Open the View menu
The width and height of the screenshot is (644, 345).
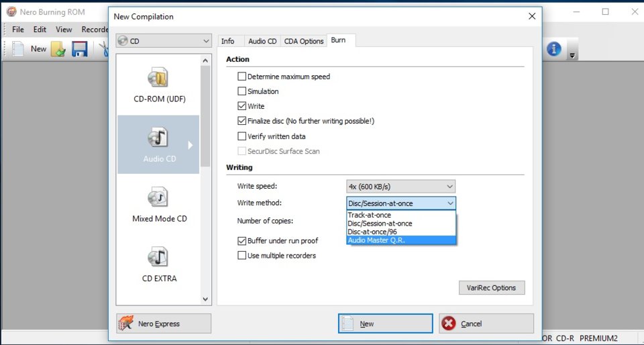64,30
